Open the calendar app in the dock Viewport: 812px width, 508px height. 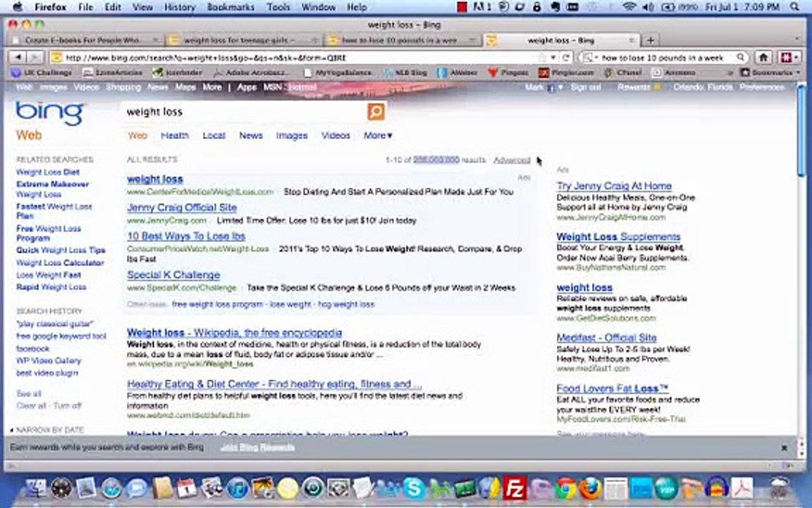click(x=187, y=488)
